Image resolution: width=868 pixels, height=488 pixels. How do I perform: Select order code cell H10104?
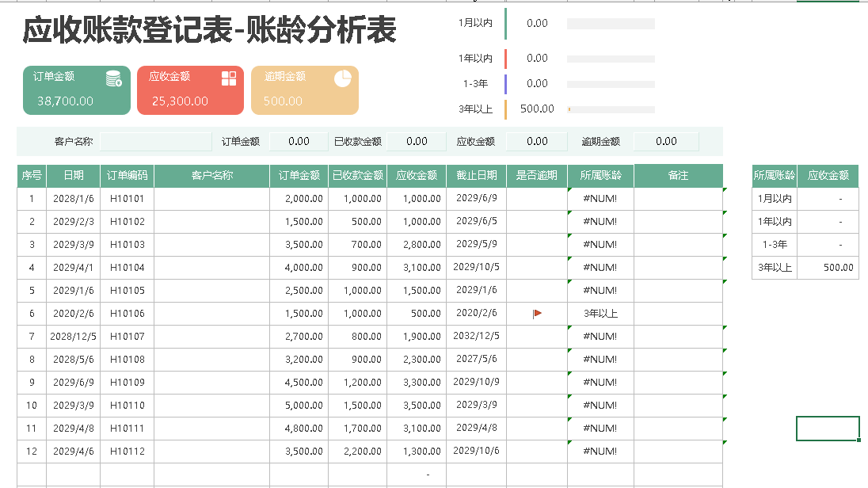(127, 268)
